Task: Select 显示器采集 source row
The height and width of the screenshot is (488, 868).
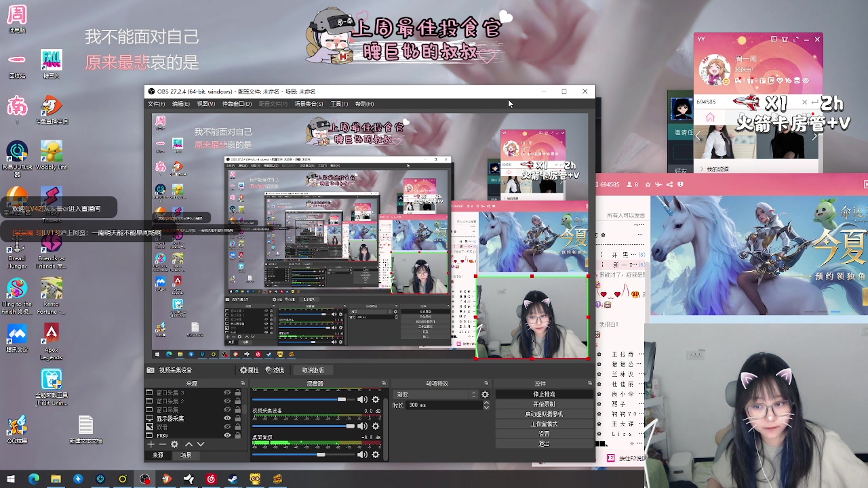Action: click(x=193, y=418)
